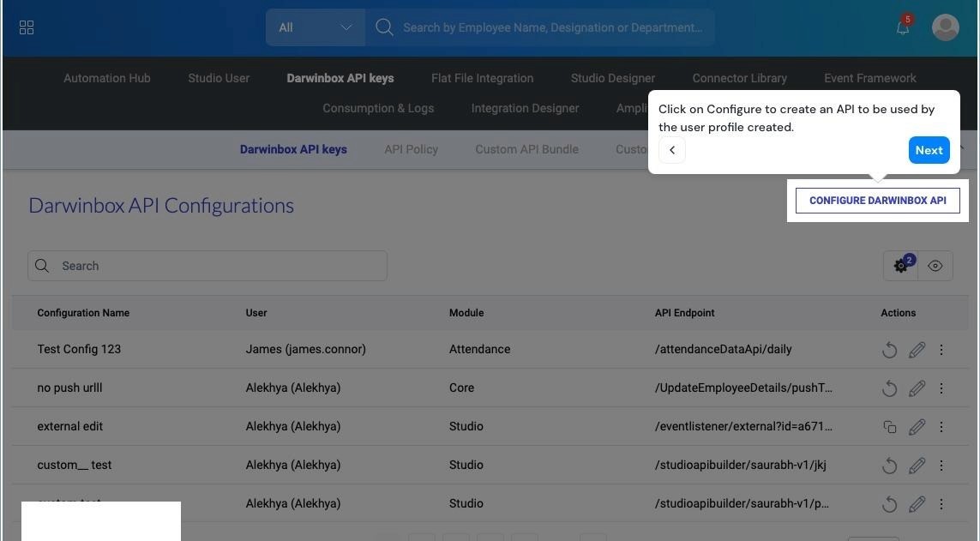Open Studio Designer menu
980x541 pixels.
pos(612,78)
